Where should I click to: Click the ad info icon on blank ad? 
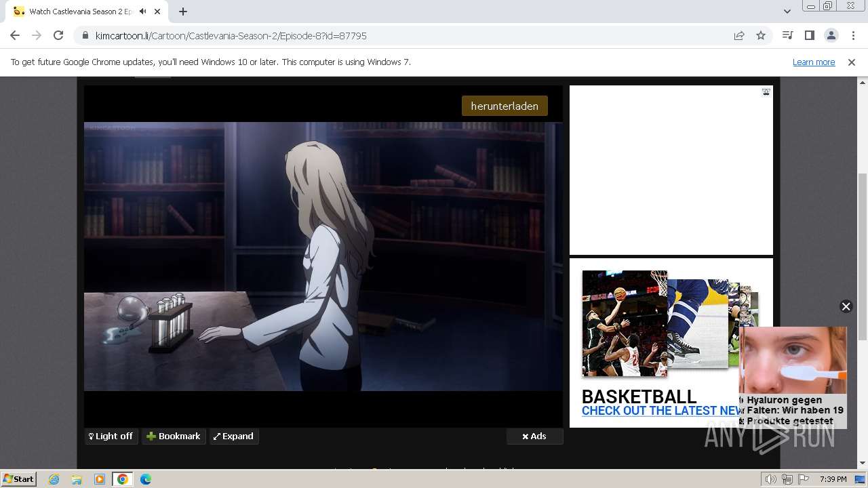tap(766, 92)
